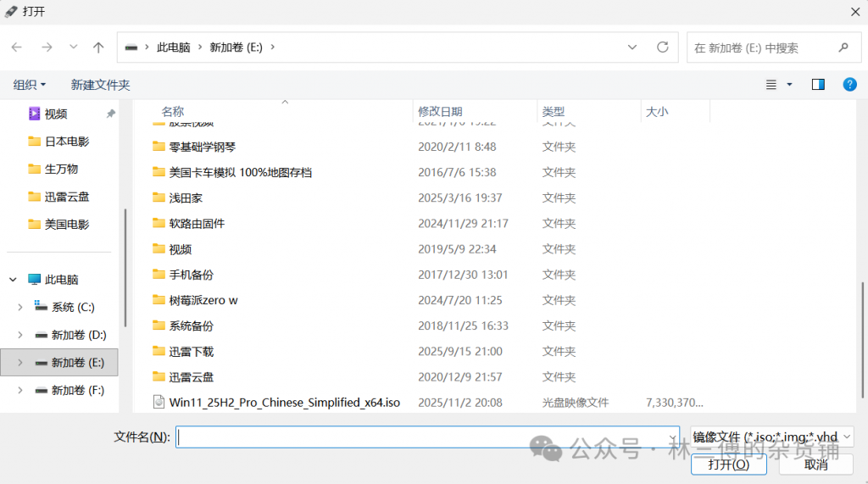The height and width of the screenshot is (484, 868).
Task: Expand 新加卷 (F:) drive node
Action: 20,391
